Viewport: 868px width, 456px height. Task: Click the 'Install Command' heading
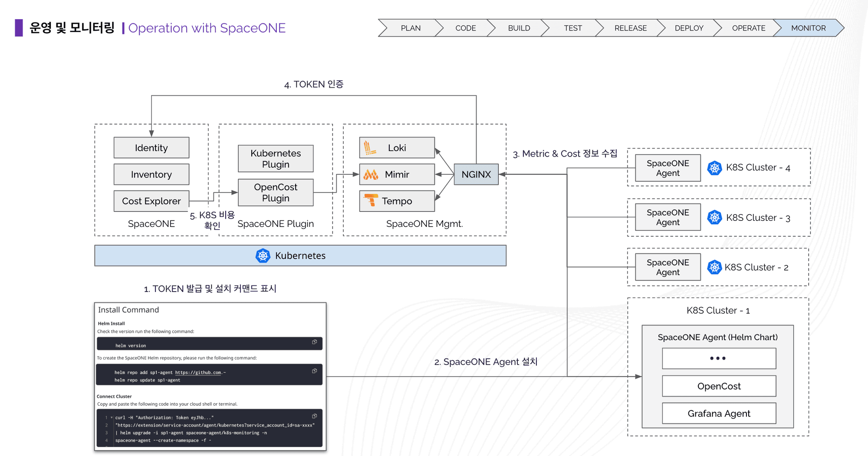[128, 310]
